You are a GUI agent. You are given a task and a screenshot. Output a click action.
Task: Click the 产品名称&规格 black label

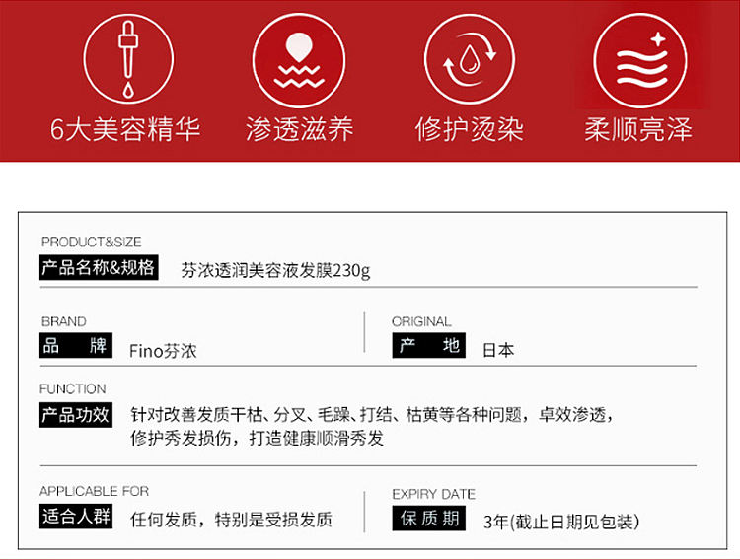(99, 268)
